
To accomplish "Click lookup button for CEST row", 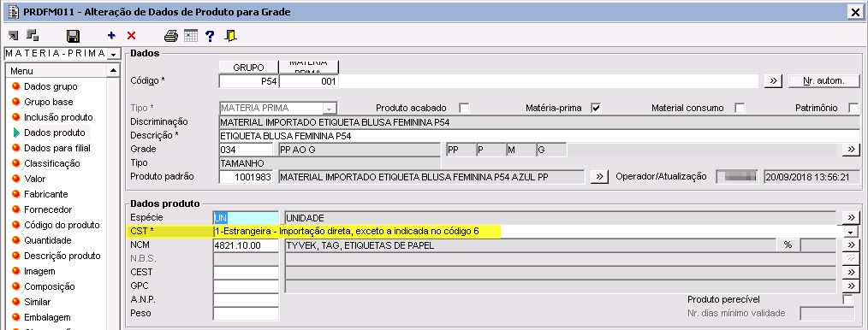I will pos(850,272).
